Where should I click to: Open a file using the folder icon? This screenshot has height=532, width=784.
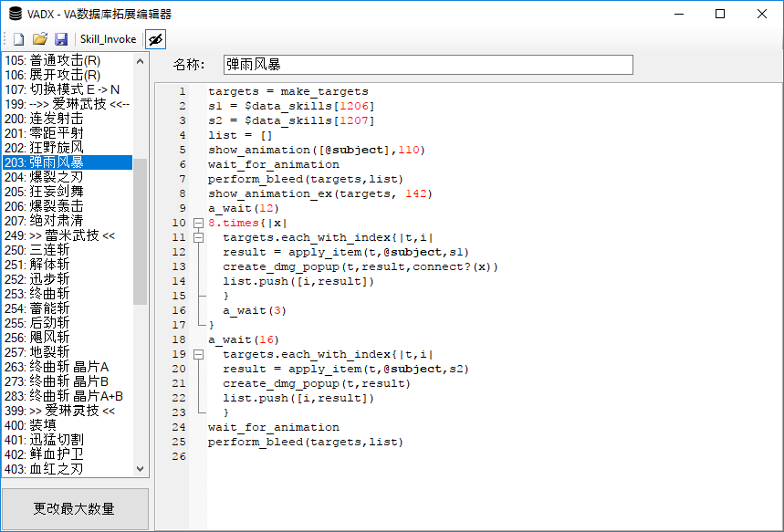point(39,39)
